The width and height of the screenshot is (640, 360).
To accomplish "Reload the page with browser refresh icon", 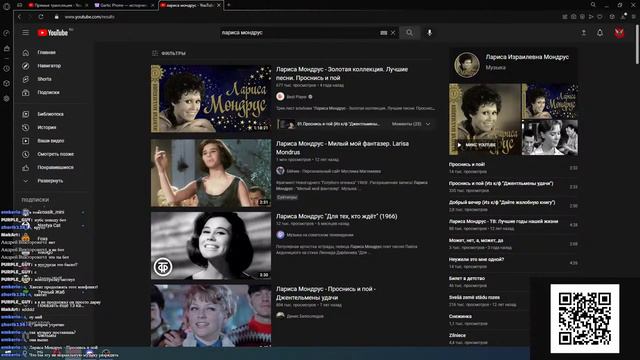I will pos(41,17).
